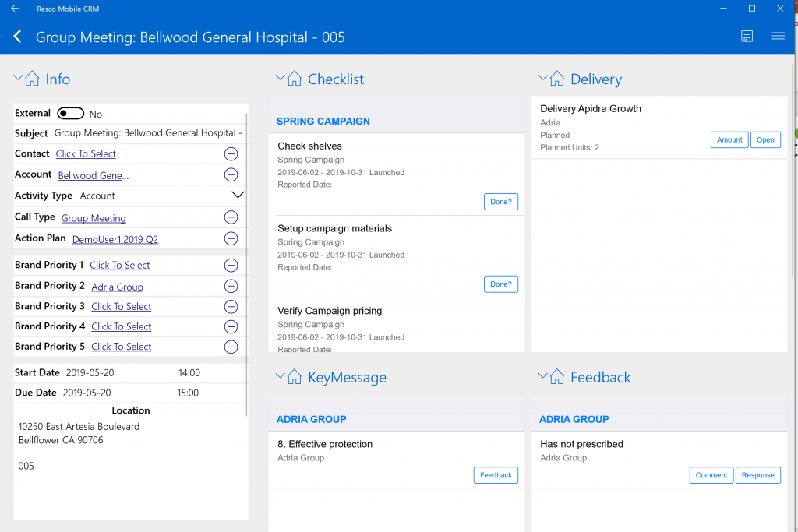The image size is (798, 532).
Task: Open the Adria Group brand priority link
Action: (x=117, y=287)
